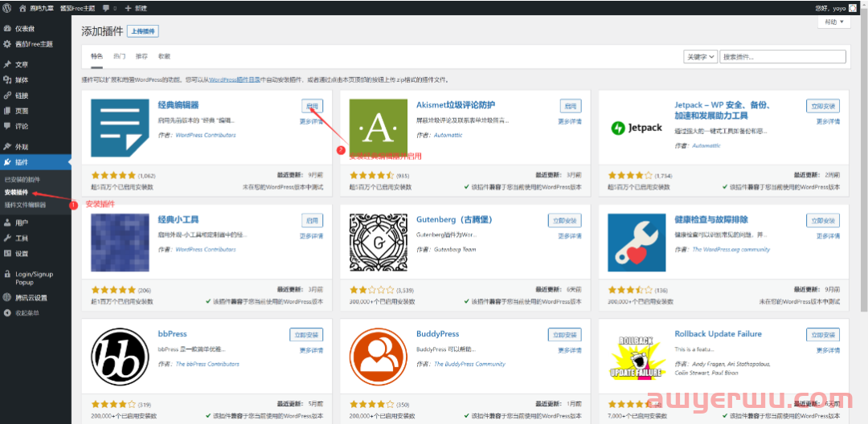Click the bbPress bb logo
The image size is (868, 424).
click(120, 357)
